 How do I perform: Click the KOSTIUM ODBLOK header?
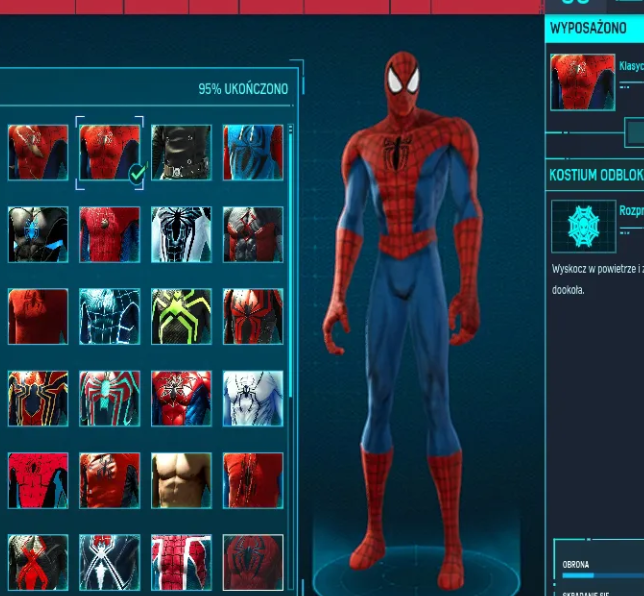pos(596,175)
